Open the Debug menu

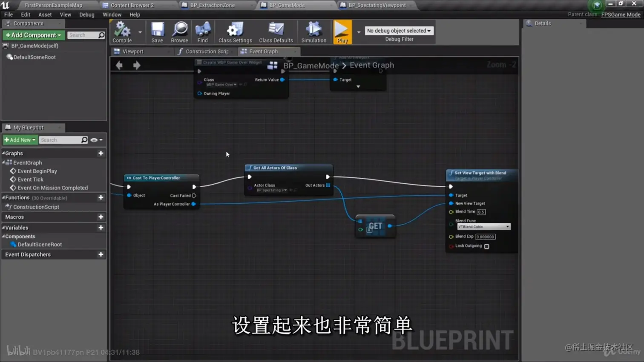click(87, 14)
